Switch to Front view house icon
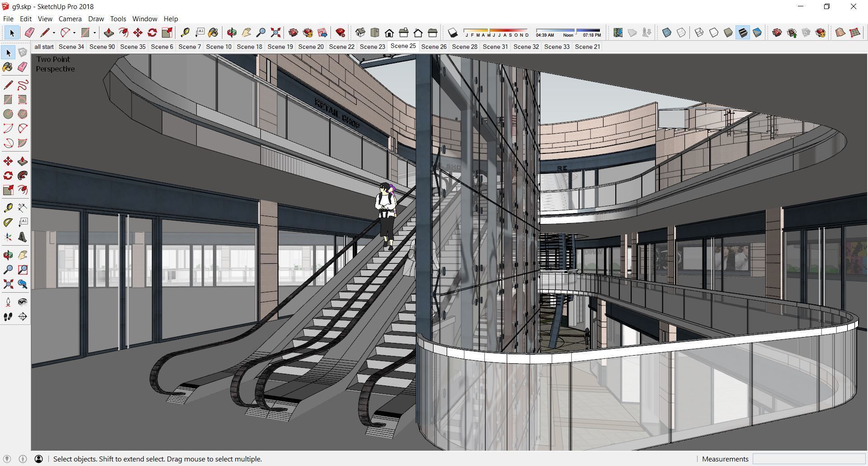868x466 pixels. click(389, 33)
